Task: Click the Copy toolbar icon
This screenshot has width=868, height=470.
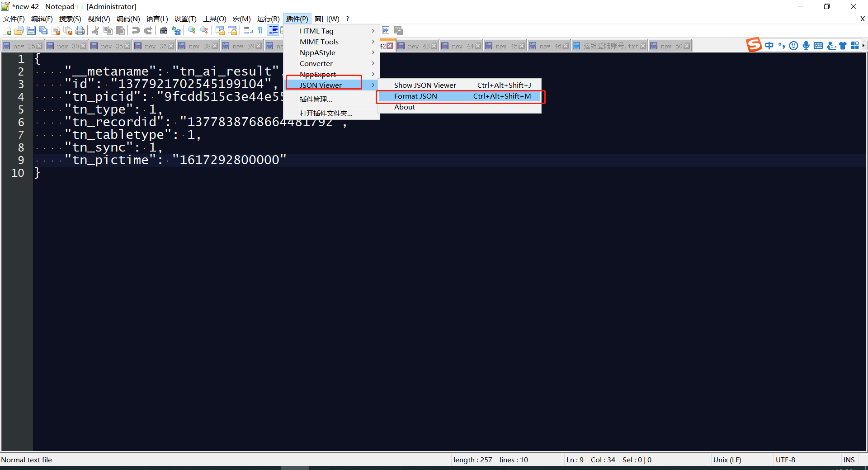Action: pyautogui.click(x=108, y=30)
